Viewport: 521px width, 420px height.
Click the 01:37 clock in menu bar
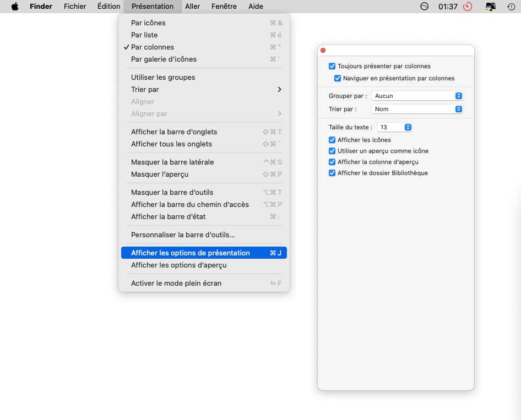[x=447, y=7]
